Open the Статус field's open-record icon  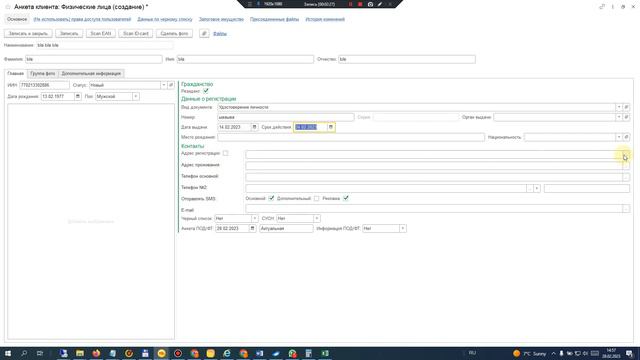171,85
